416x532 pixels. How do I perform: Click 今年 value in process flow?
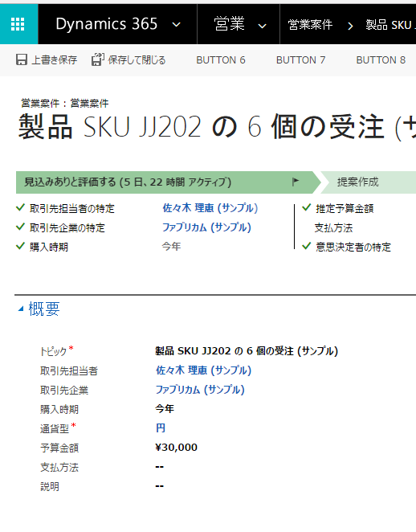click(x=171, y=247)
